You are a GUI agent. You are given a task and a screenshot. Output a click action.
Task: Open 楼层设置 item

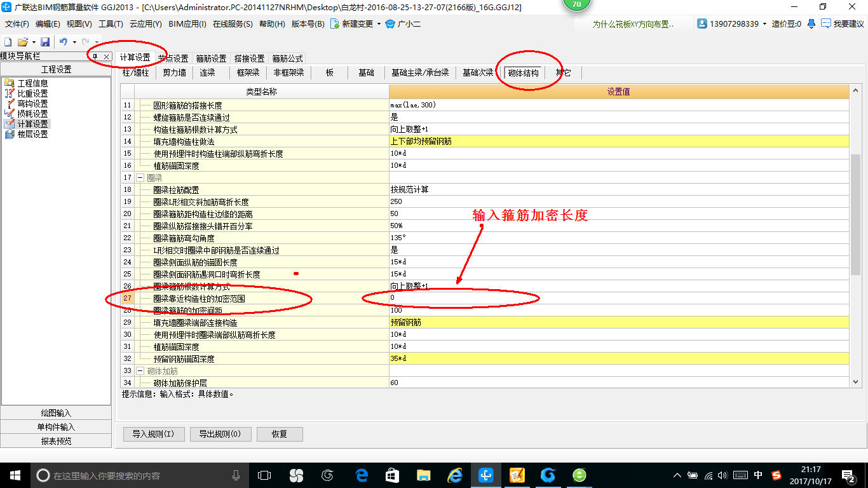32,134
